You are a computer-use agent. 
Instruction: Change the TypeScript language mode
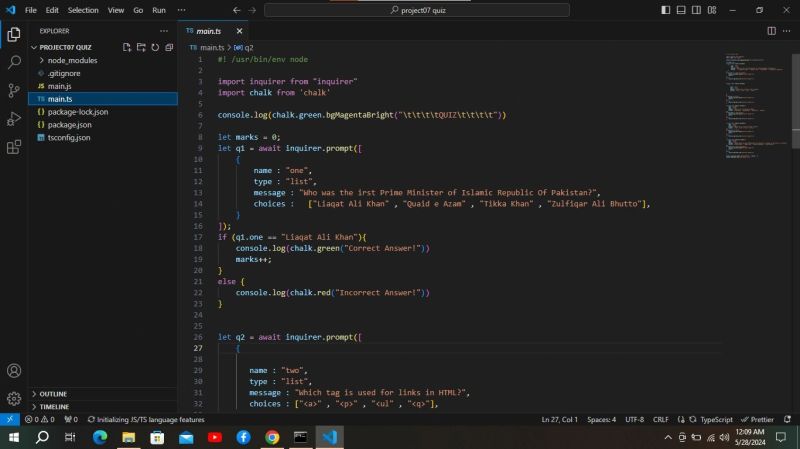(716, 419)
